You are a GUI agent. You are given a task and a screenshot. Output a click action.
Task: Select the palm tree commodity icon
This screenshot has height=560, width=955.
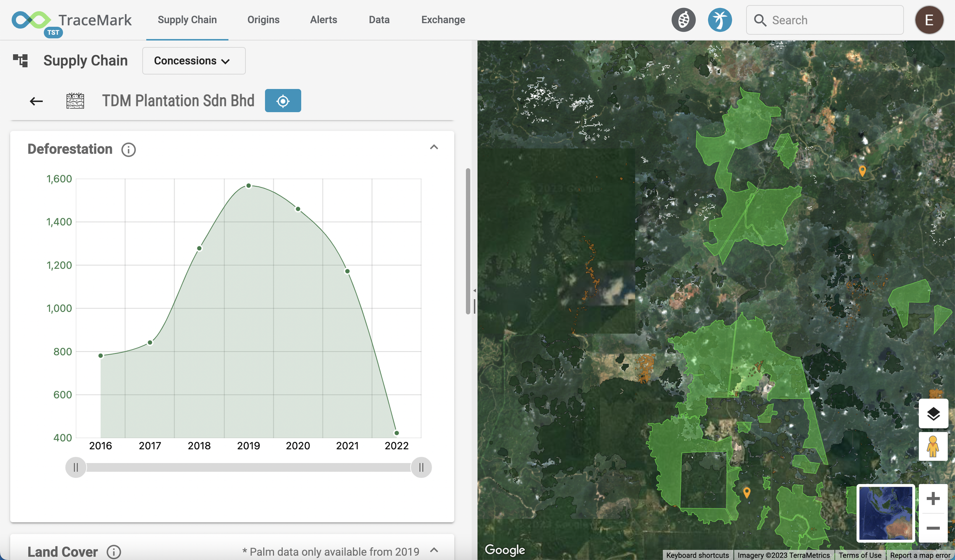[720, 20]
